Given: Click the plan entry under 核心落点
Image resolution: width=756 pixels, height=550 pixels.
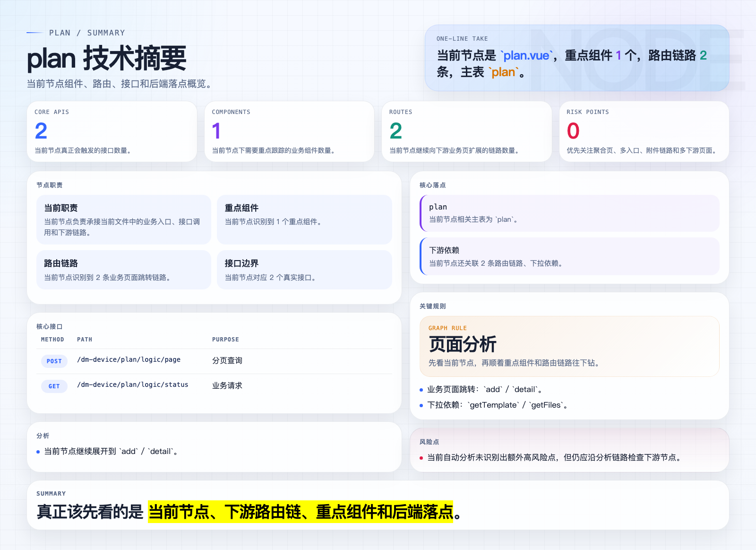Looking at the screenshot, I should point(569,213).
